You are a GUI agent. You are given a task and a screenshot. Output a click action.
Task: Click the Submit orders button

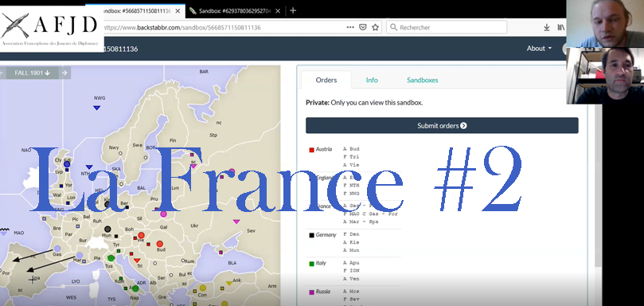pos(442,125)
